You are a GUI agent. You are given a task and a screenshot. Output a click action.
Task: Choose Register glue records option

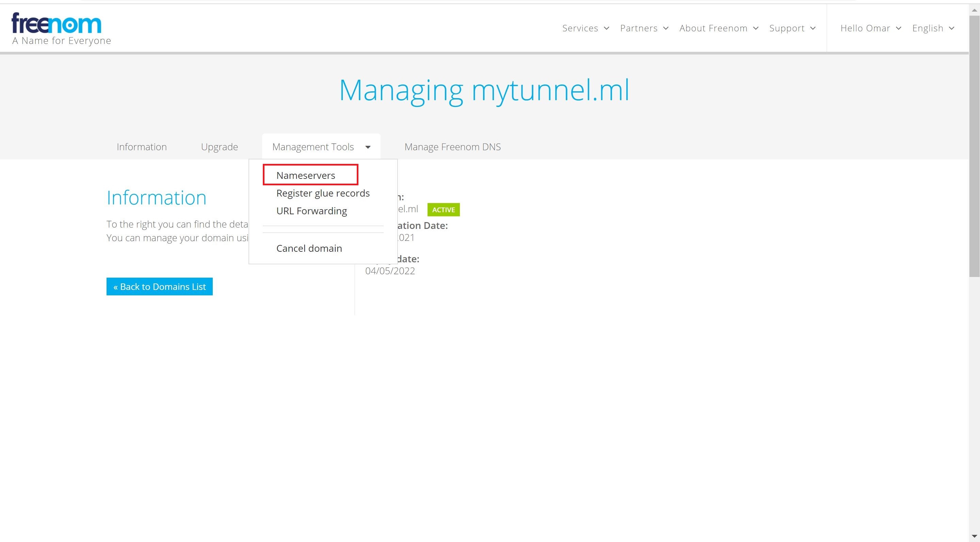pos(323,193)
